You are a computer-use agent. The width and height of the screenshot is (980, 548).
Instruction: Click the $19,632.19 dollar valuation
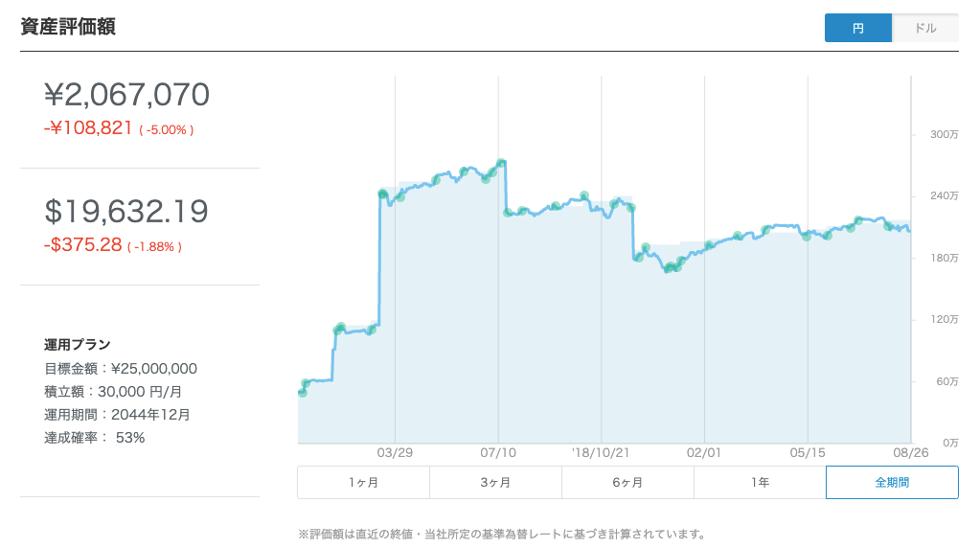tap(126, 212)
